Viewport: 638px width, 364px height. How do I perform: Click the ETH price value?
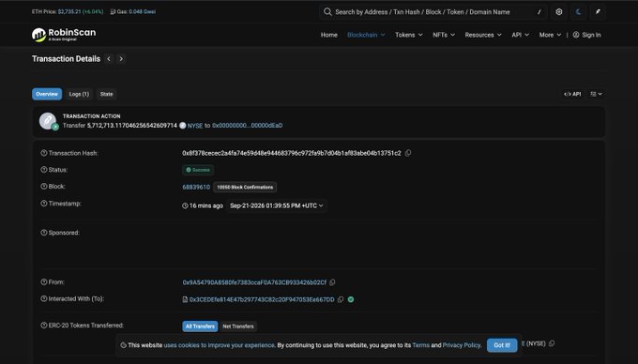click(69, 12)
